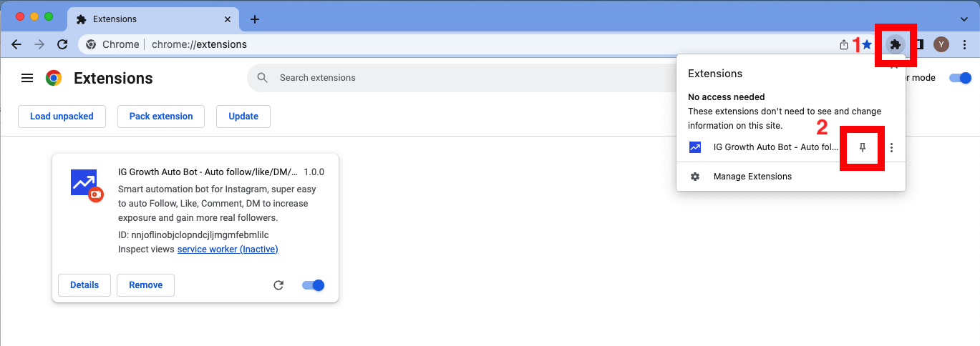Disable the IG Growth Auto Bot extension toggle
This screenshot has height=346, width=980.
click(314, 285)
